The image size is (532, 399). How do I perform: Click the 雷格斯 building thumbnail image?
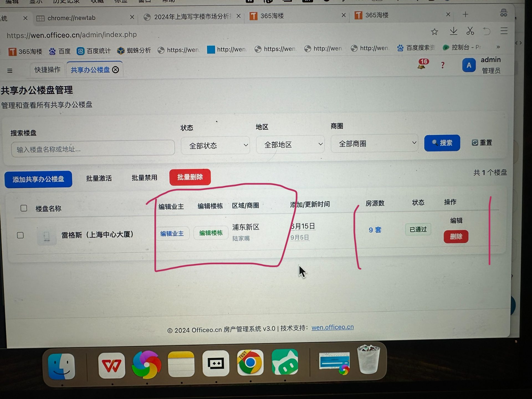pyautogui.click(x=47, y=236)
